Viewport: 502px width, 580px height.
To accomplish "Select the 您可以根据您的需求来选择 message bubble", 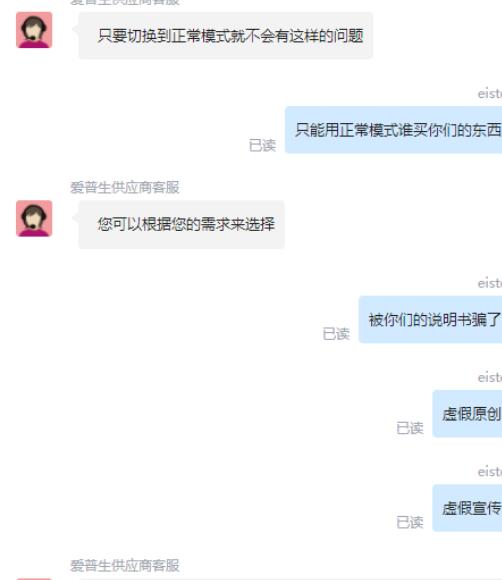I will pos(181,225).
